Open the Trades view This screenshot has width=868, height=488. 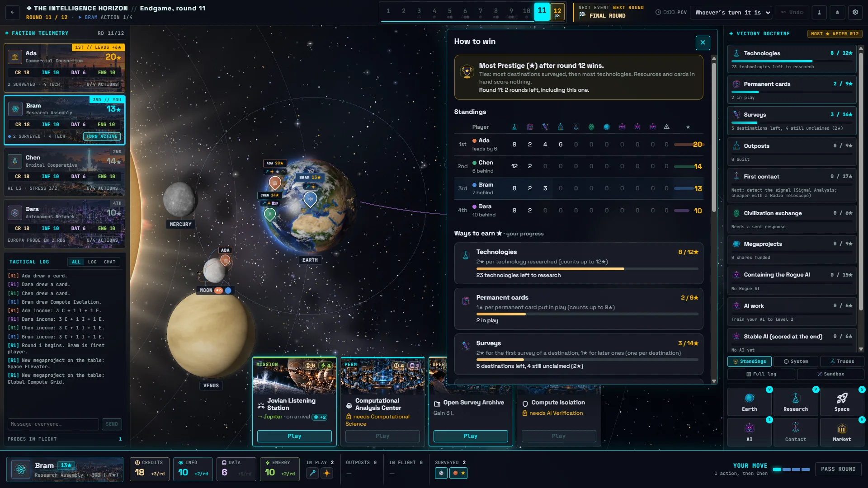(x=842, y=361)
